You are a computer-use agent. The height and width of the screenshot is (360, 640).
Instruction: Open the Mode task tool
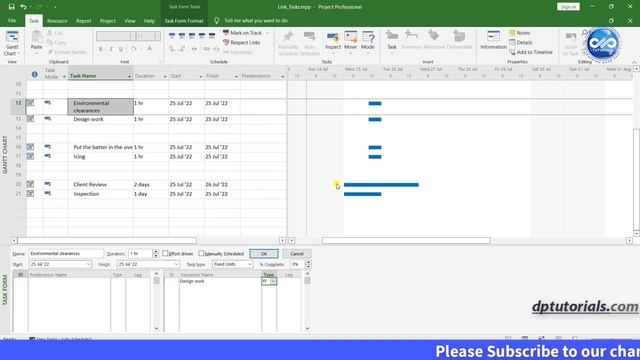pos(368,41)
